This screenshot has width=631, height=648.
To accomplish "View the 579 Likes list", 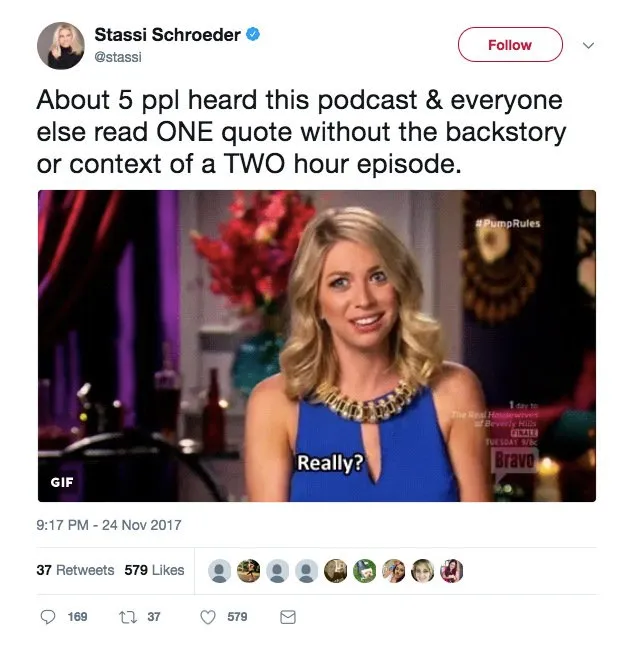I will [154, 570].
